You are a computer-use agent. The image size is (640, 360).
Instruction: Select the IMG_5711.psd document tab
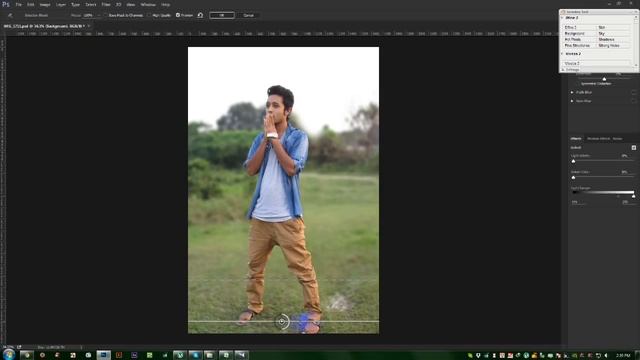(44, 26)
